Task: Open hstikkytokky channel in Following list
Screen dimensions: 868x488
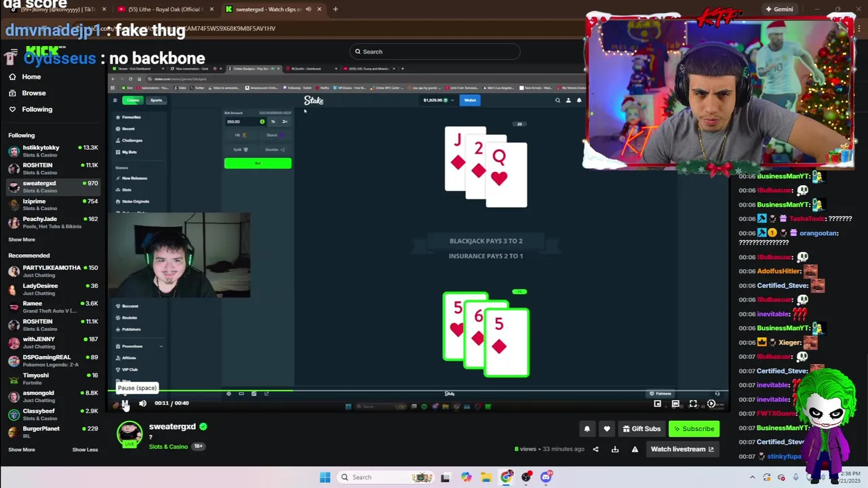Action: click(54, 151)
